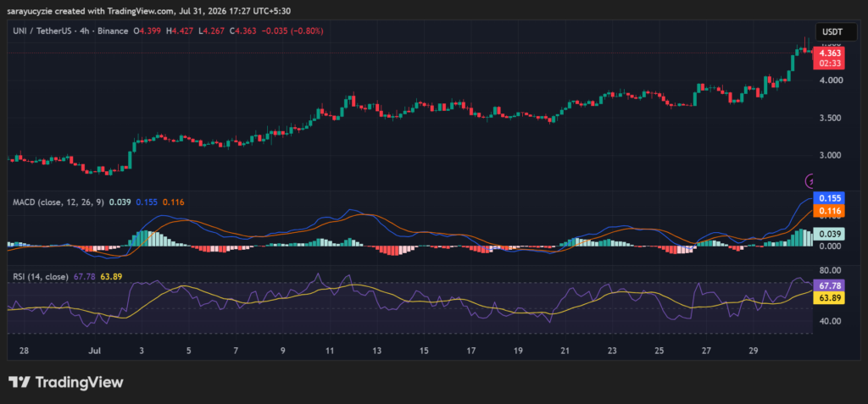Click the 27 date label on time axis
Image resolution: width=868 pixels, height=404 pixels.
(706, 351)
